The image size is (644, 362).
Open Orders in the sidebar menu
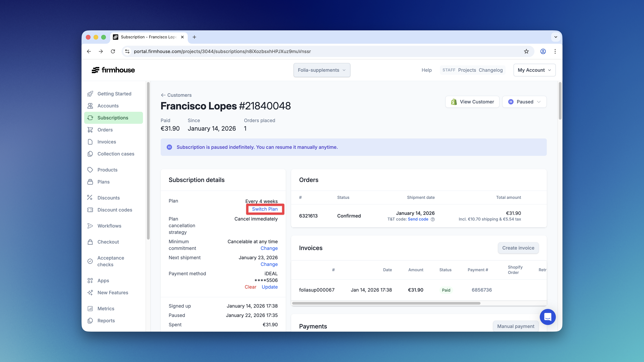pos(105,130)
